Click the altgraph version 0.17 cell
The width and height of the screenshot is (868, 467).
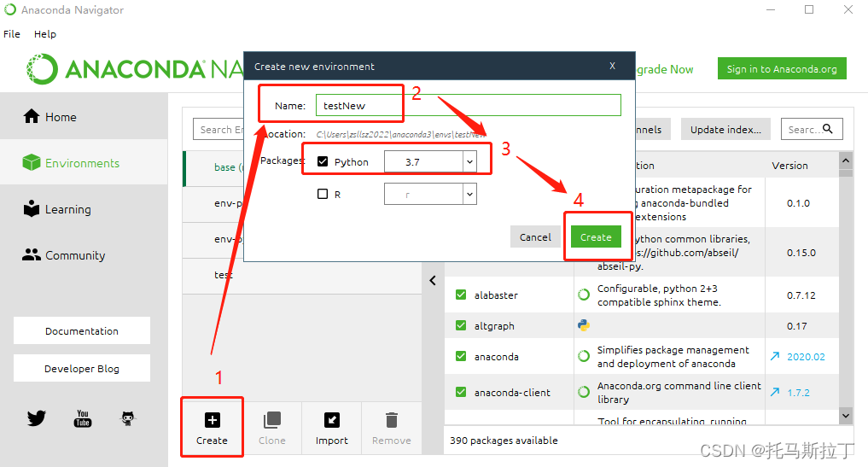(x=797, y=326)
